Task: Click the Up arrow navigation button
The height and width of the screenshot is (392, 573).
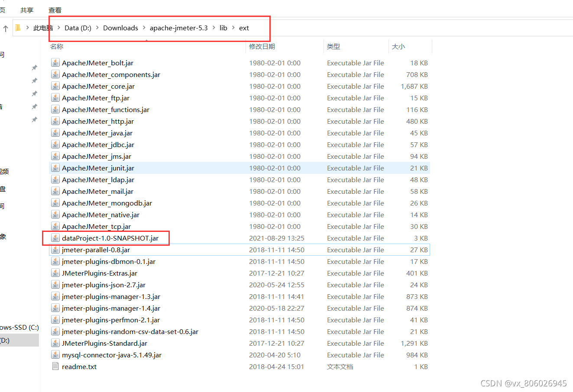Action: click(6, 29)
